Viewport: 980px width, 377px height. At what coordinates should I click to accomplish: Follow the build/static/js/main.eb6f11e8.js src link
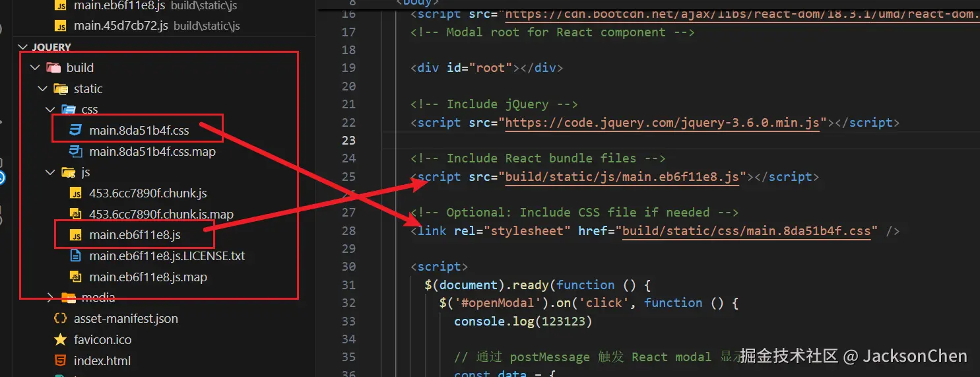tap(622, 176)
